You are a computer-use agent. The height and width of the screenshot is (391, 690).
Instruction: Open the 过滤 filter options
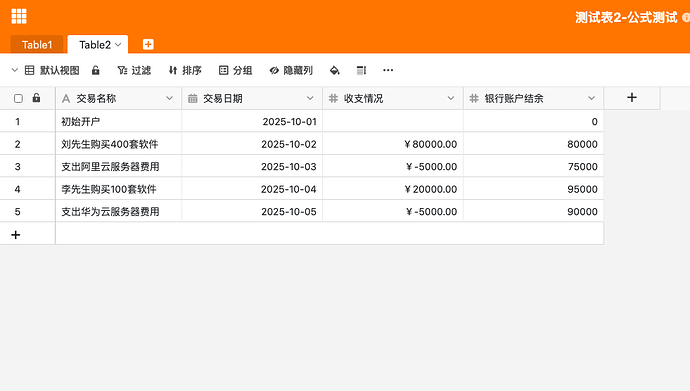(134, 70)
